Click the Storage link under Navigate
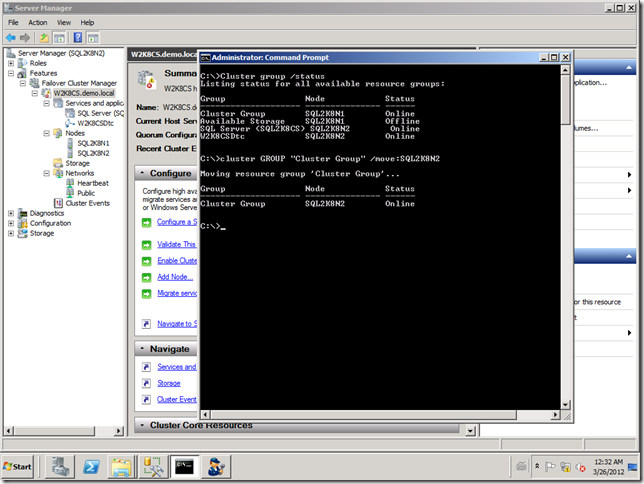The width and height of the screenshot is (644, 484). point(169,383)
